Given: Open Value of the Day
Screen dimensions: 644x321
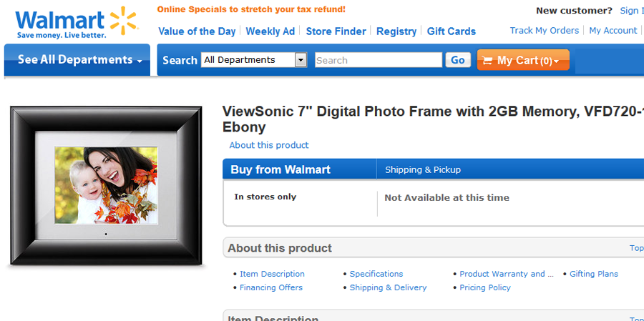Looking at the screenshot, I should 197,31.
